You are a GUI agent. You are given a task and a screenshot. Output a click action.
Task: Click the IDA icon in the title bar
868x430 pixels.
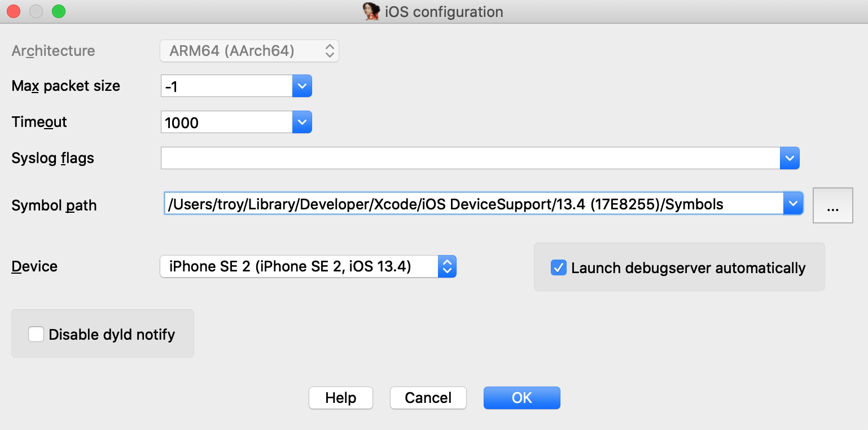coord(371,12)
